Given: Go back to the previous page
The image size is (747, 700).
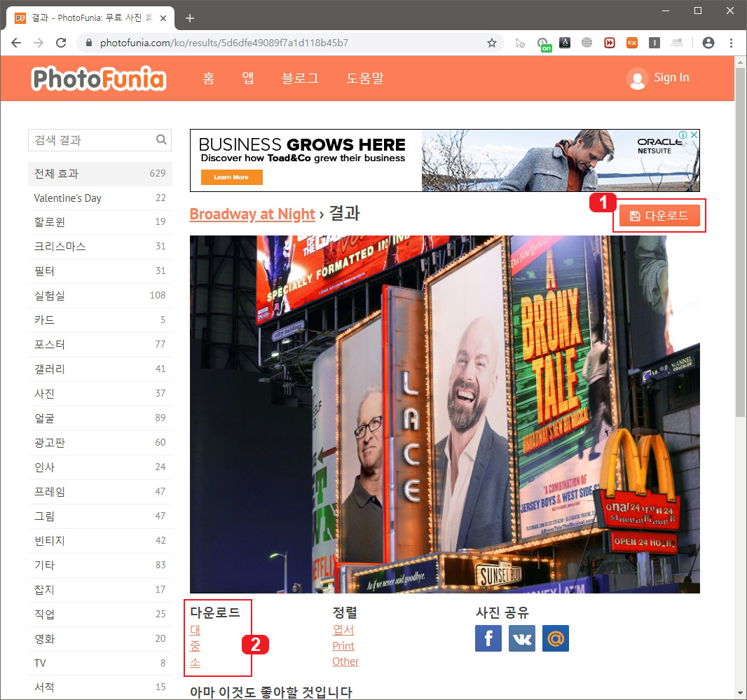Looking at the screenshot, I should (x=16, y=43).
